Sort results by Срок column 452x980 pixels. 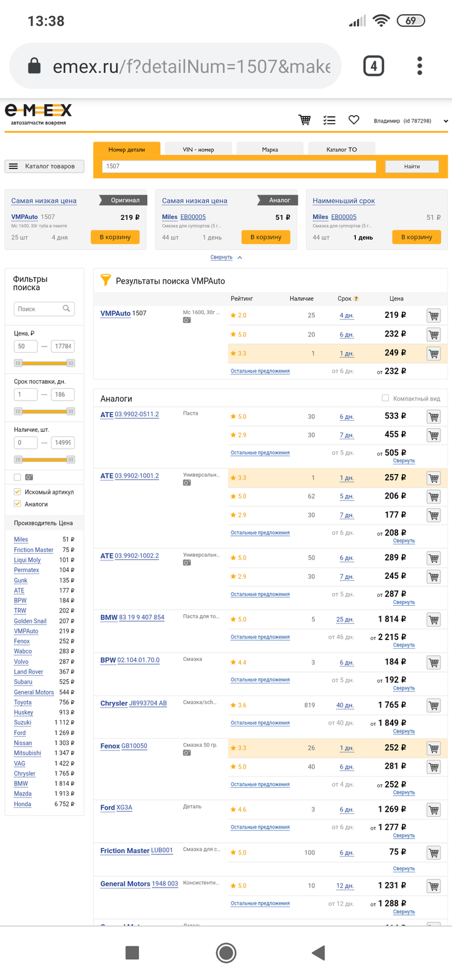click(x=344, y=299)
